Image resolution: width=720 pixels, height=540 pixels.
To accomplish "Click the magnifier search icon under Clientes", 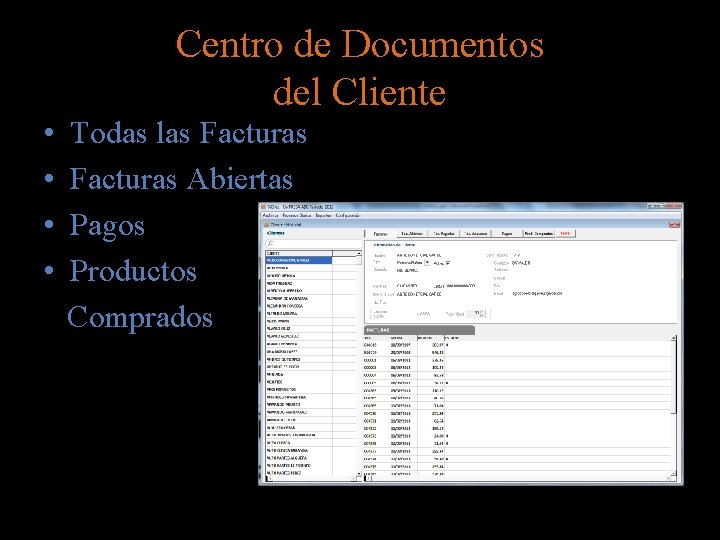I will [x=270, y=243].
